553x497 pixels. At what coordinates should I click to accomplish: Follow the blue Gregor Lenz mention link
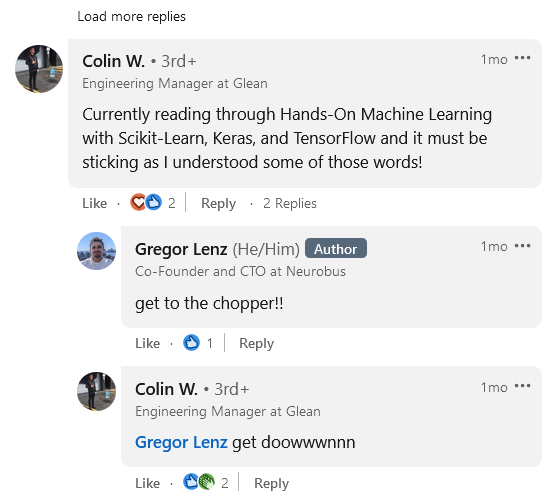point(181,442)
